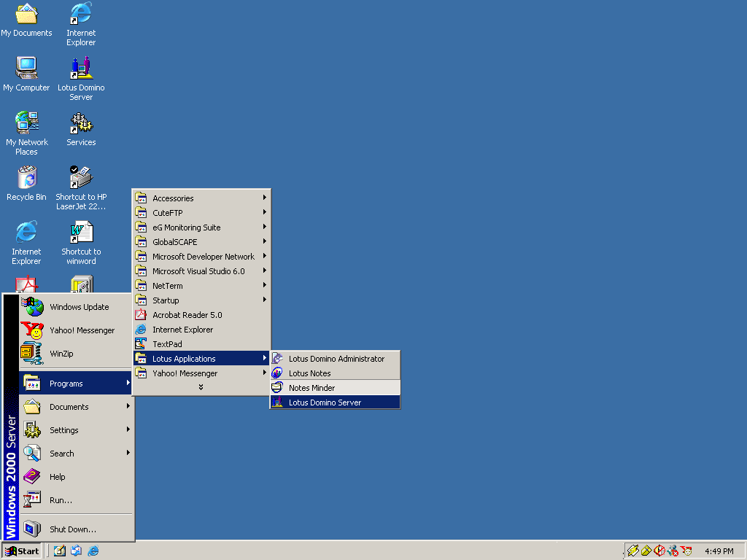747x560 pixels.
Task: Expand the Accessories program folder
Action: point(201,198)
